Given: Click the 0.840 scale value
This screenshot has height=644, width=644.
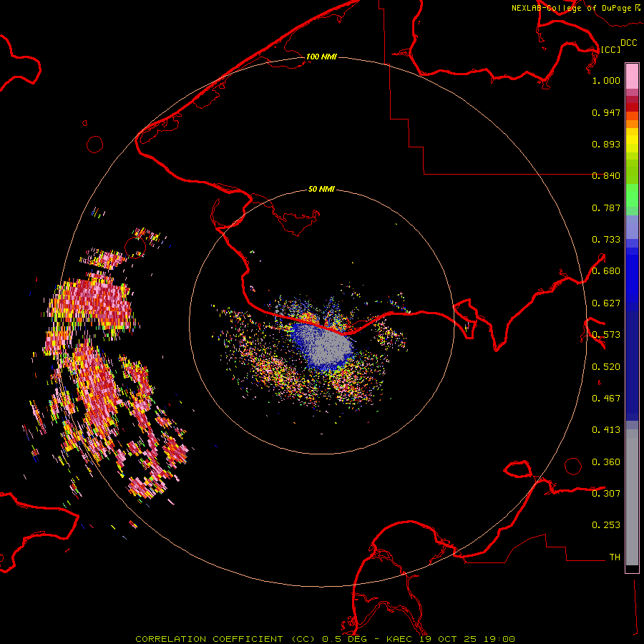Looking at the screenshot, I should [x=606, y=176].
